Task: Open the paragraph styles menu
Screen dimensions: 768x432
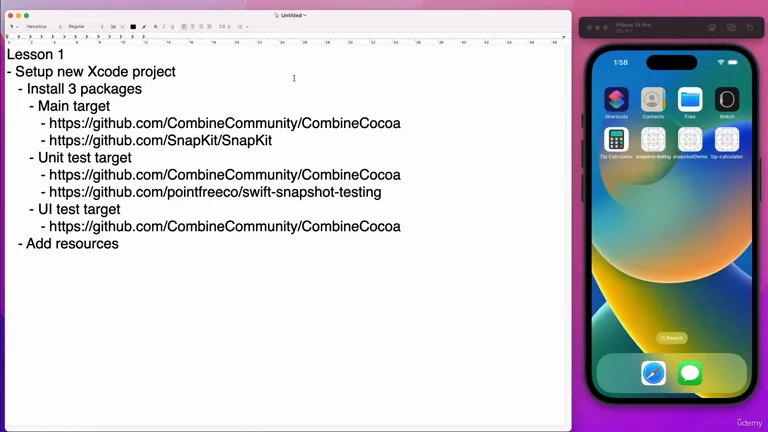Action: [x=14, y=27]
